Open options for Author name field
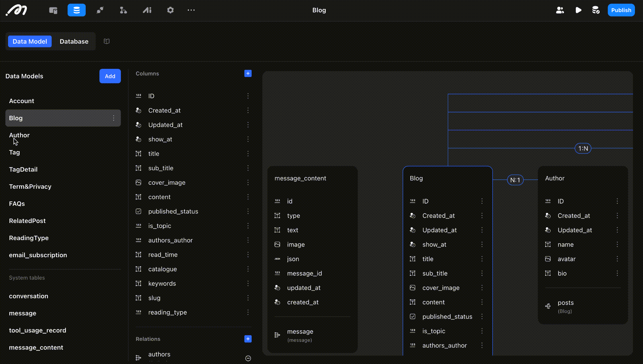 (x=617, y=244)
